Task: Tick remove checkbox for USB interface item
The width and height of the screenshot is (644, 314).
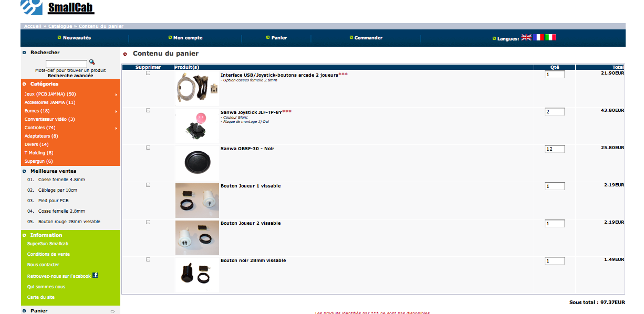Action: pyautogui.click(x=148, y=73)
